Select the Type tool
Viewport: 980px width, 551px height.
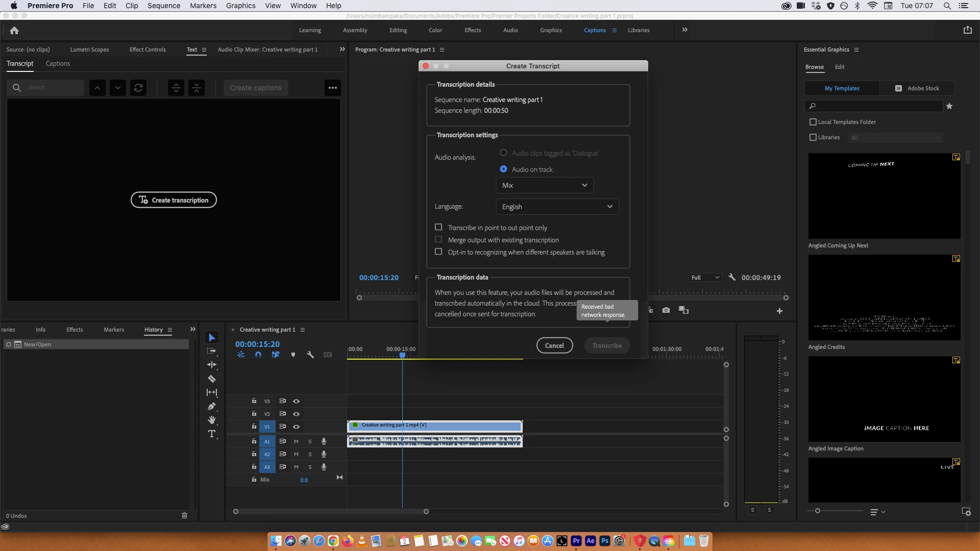tap(211, 434)
